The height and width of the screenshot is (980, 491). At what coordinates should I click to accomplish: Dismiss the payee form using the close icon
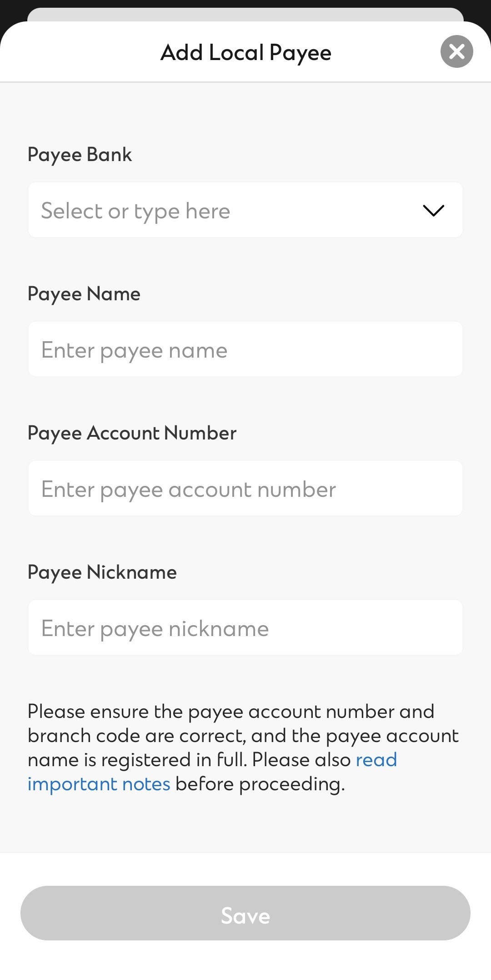(x=456, y=52)
